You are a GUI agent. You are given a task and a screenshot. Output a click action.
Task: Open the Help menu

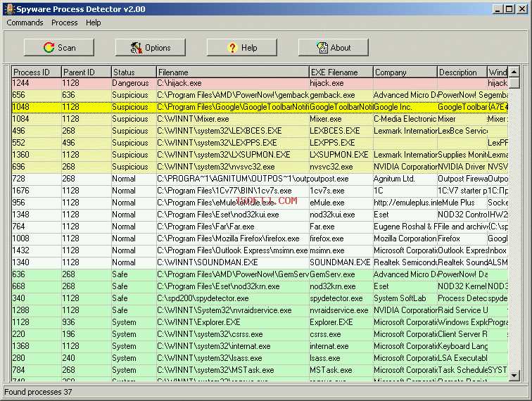[94, 23]
